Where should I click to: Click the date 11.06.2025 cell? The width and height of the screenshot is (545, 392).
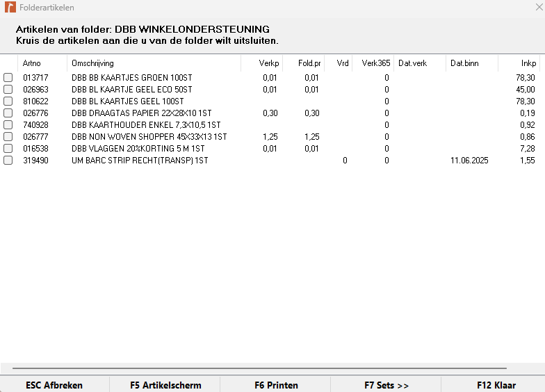point(469,160)
